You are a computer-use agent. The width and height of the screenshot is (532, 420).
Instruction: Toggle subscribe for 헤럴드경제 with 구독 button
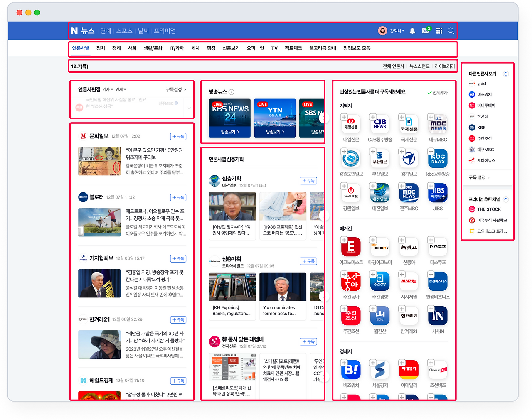pyautogui.click(x=178, y=381)
